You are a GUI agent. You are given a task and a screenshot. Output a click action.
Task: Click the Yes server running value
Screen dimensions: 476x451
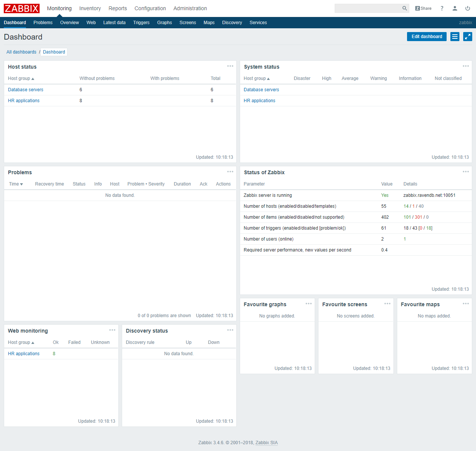[385, 195]
